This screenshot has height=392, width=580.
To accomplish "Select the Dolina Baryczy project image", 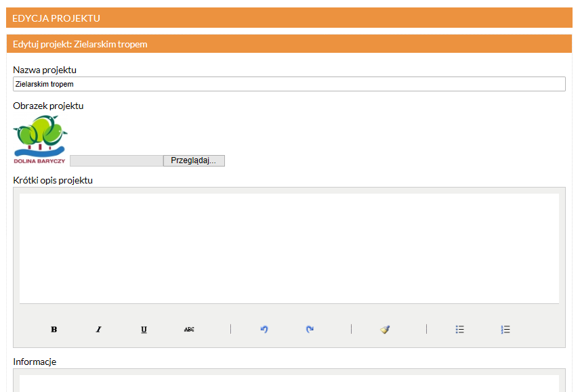I will point(40,139).
